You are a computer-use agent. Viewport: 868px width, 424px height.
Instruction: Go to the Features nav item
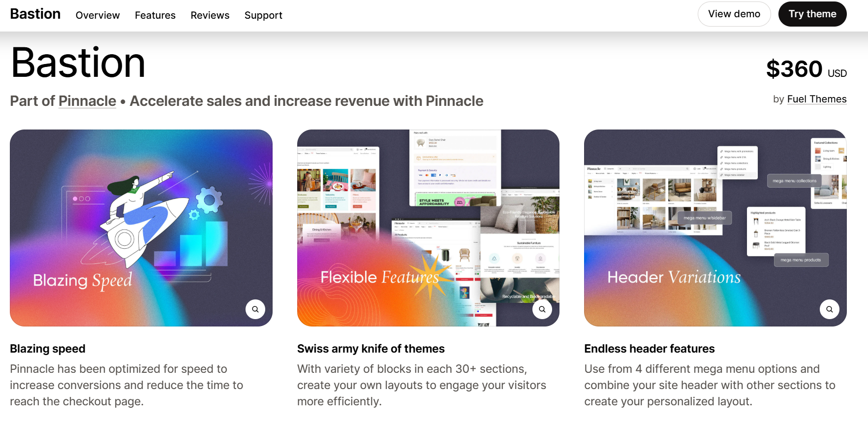click(155, 15)
